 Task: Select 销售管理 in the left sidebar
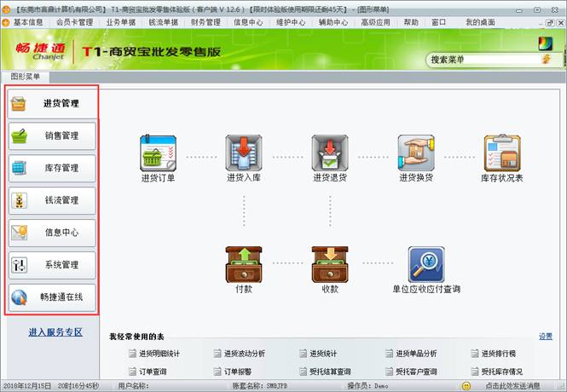click(51, 135)
